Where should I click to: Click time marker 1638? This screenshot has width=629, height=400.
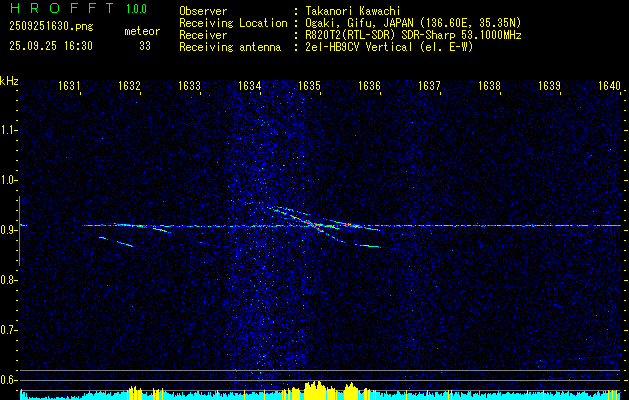(x=489, y=85)
